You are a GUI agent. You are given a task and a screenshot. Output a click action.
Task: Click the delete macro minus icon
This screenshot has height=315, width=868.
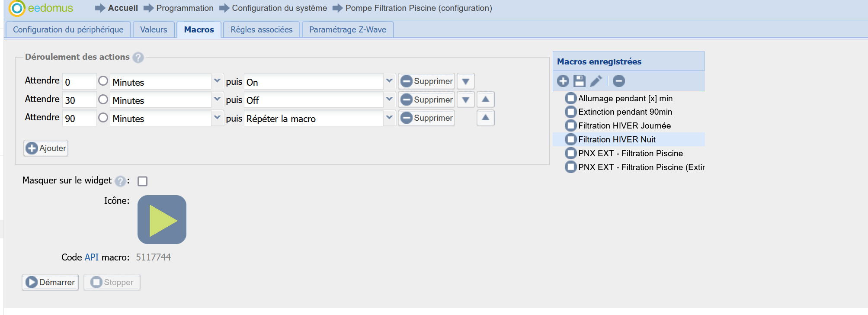(618, 81)
